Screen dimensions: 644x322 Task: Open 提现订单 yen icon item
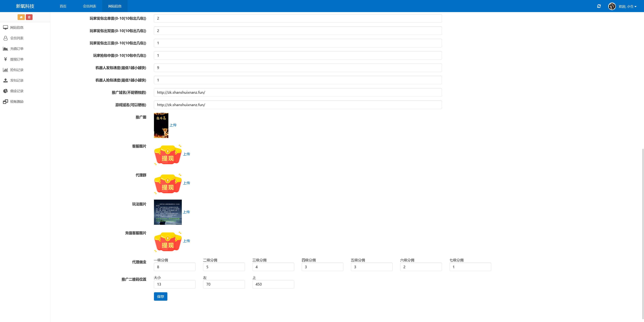tap(16, 59)
